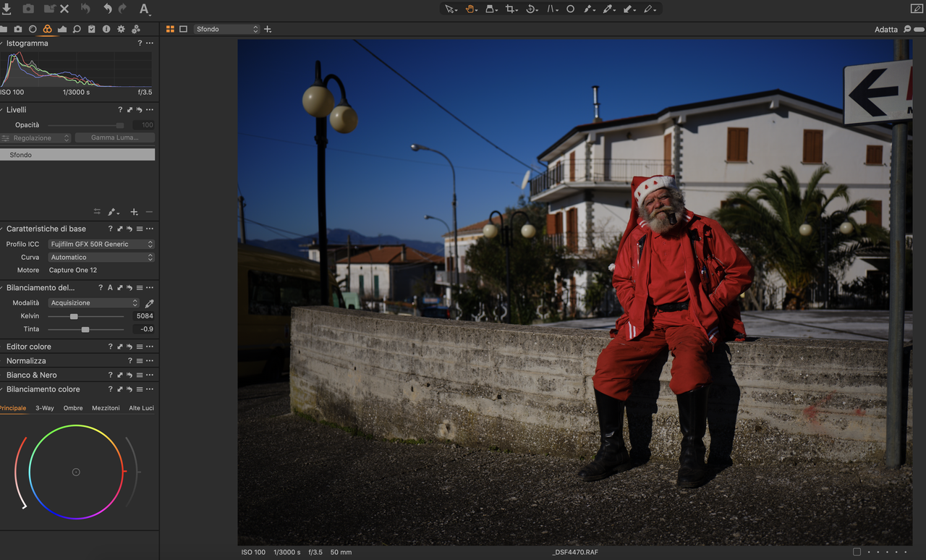Collapse the Livelli panel
This screenshot has height=560, width=926.
coord(2,109)
